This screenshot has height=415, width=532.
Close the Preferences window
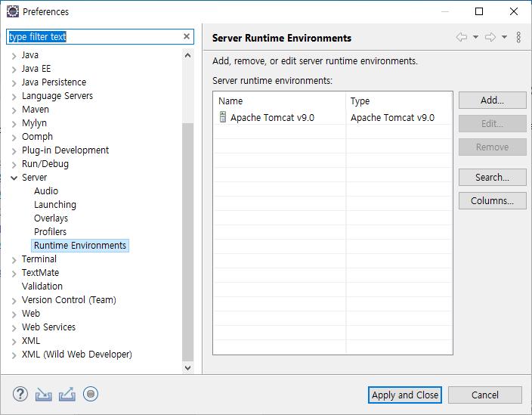point(514,11)
